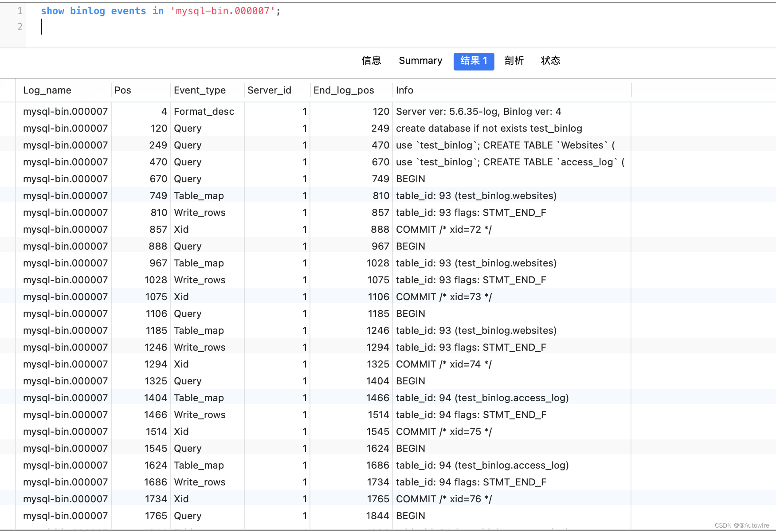Image resolution: width=776 pixels, height=532 pixels.
Task: Select the Query cell at Pos 1765
Action: click(207, 516)
